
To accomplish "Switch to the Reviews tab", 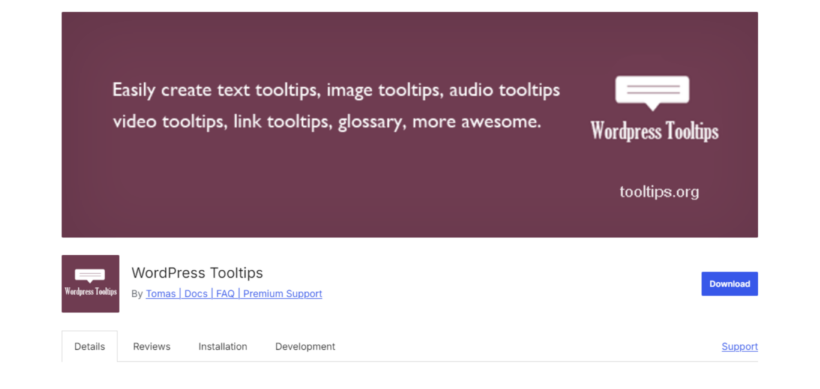I will click(x=152, y=347).
